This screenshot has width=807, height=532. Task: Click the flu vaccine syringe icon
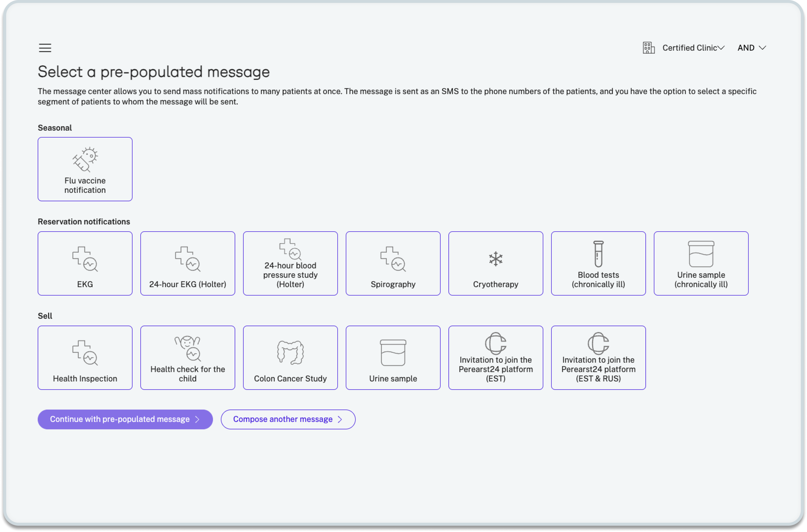click(x=85, y=160)
